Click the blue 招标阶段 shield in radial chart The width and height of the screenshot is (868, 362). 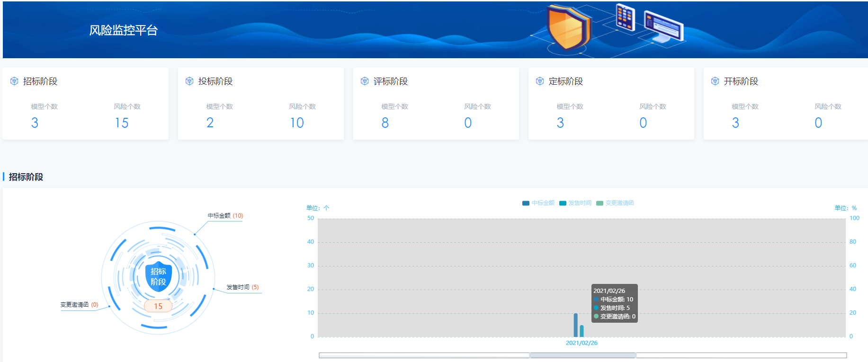[158, 277]
